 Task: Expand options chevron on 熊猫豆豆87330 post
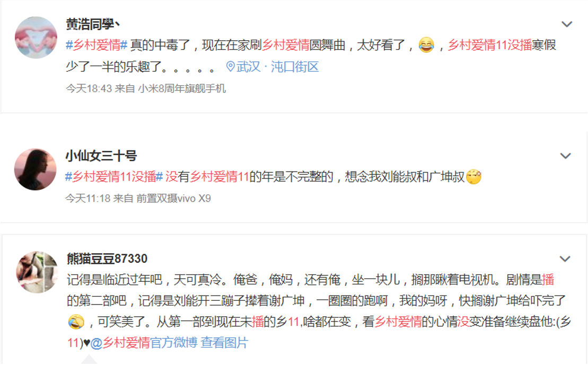[x=565, y=259]
